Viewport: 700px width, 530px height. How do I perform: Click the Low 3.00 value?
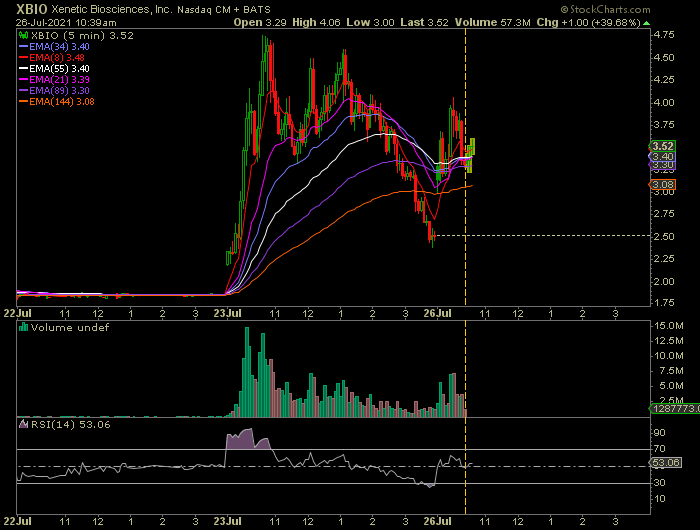[370, 22]
